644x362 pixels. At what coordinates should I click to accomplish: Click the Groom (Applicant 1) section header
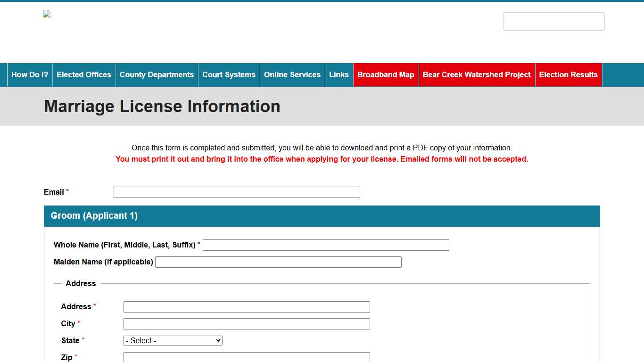(x=94, y=215)
